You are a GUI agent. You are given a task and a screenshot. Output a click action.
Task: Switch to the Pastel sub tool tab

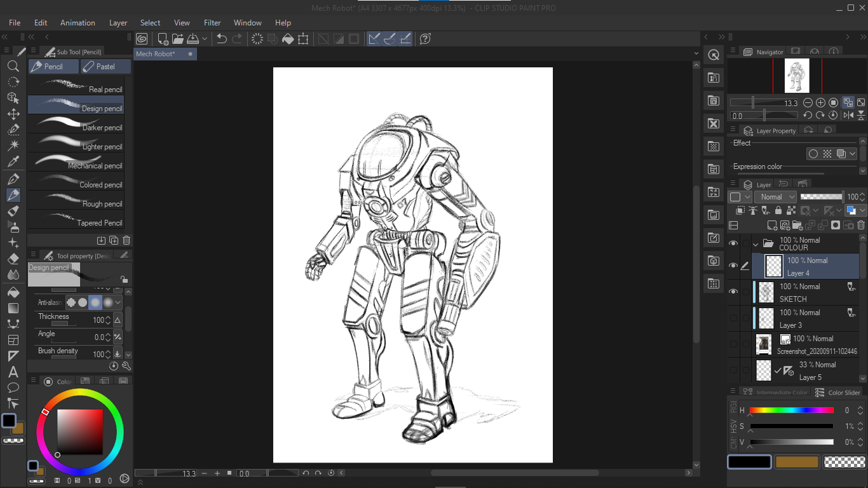pos(105,67)
